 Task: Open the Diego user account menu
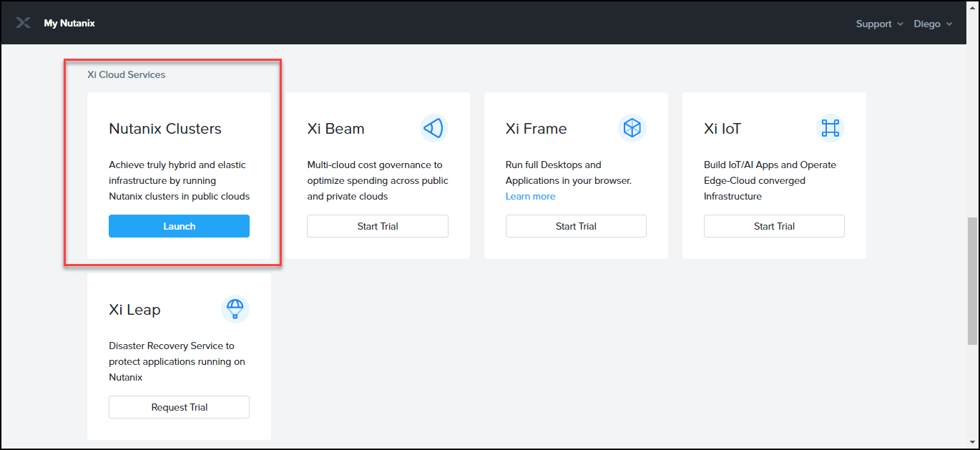click(933, 24)
